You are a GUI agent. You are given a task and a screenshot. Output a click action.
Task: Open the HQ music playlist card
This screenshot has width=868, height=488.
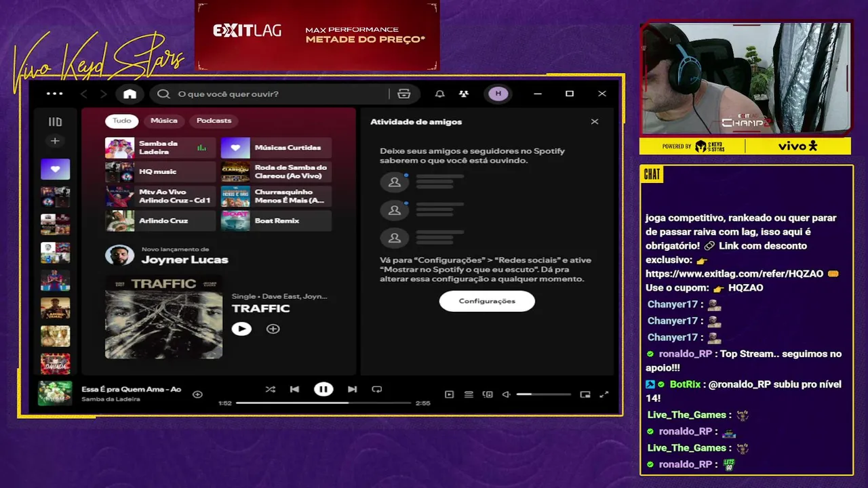tap(160, 172)
